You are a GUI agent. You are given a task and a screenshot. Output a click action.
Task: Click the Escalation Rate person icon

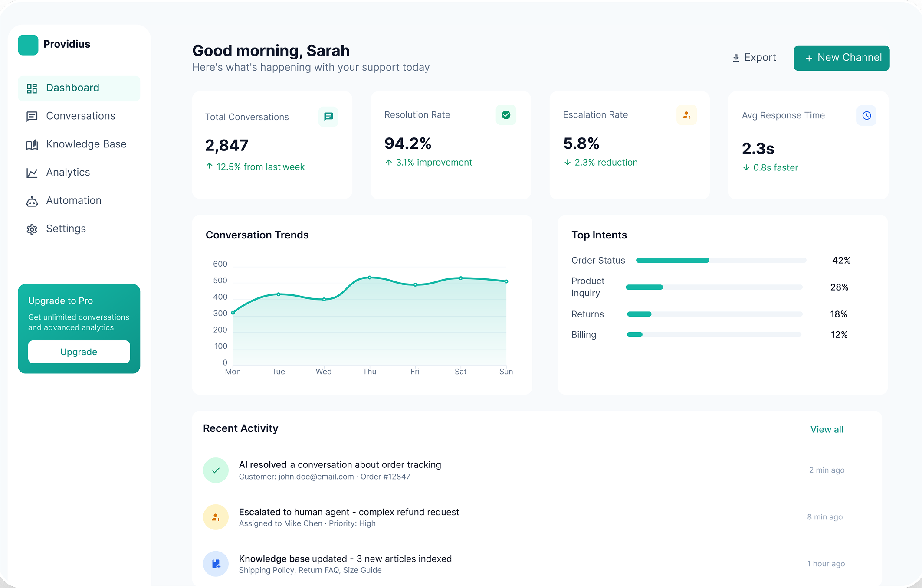pyautogui.click(x=686, y=115)
